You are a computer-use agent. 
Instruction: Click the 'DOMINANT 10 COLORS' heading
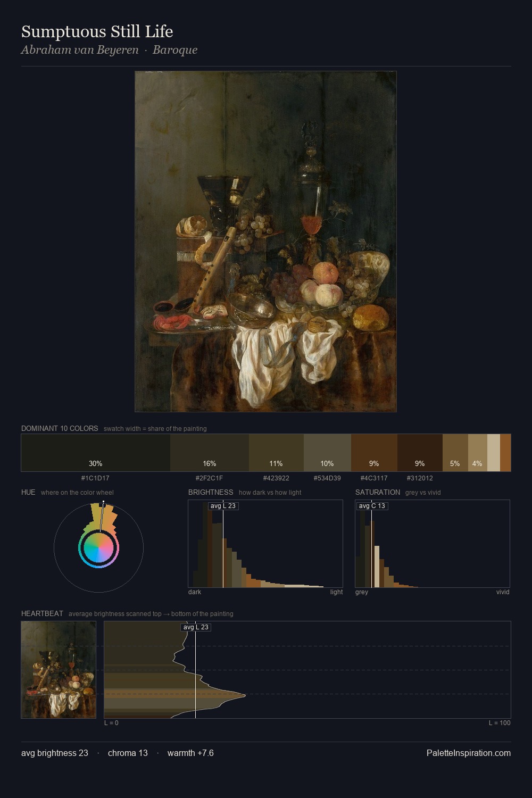pos(60,428)
